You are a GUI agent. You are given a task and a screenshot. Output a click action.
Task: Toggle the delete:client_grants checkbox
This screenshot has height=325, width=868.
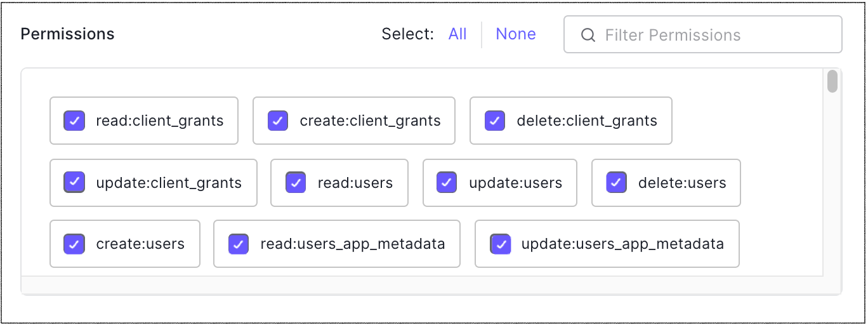point(495,121)
